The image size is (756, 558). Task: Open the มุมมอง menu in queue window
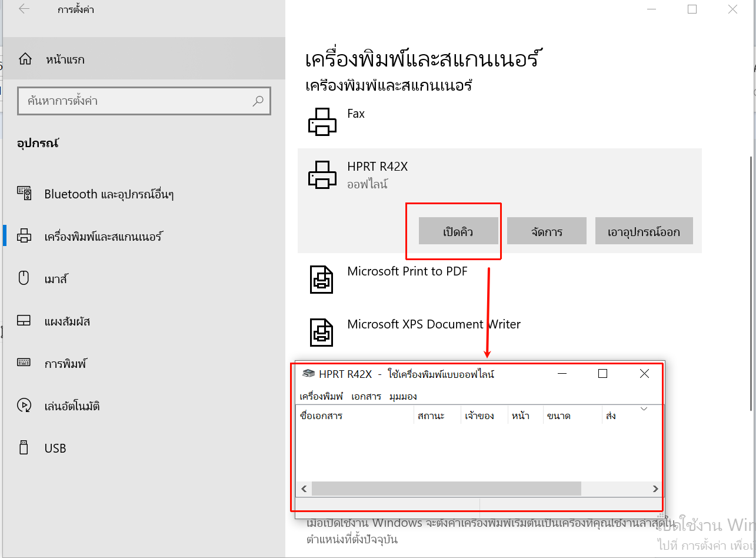[x=403, y=396]
